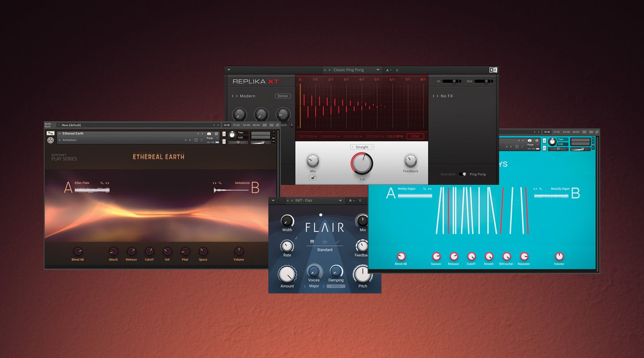Click the Repeater knob in teal instrument
Image resolution: width=644 pixels, height=358 pixels.
tap(524, 256)
